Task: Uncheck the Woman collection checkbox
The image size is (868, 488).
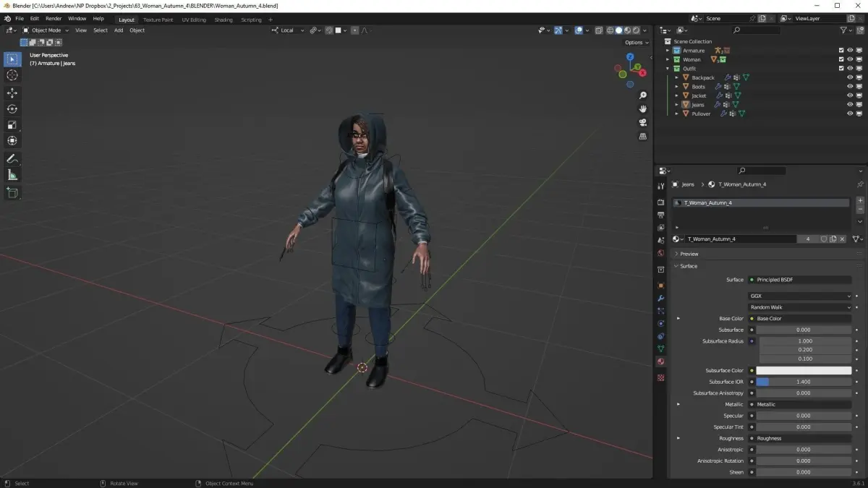Action: [841, 59]
